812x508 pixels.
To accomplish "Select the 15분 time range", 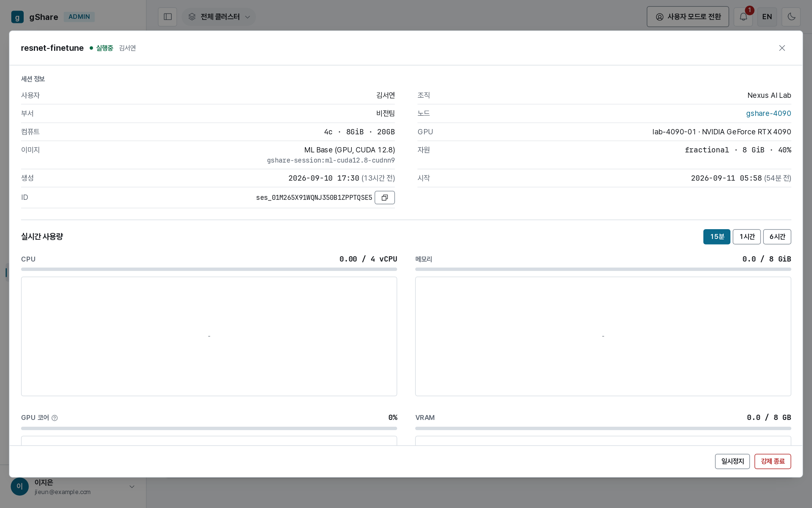I will click(717, 237).
